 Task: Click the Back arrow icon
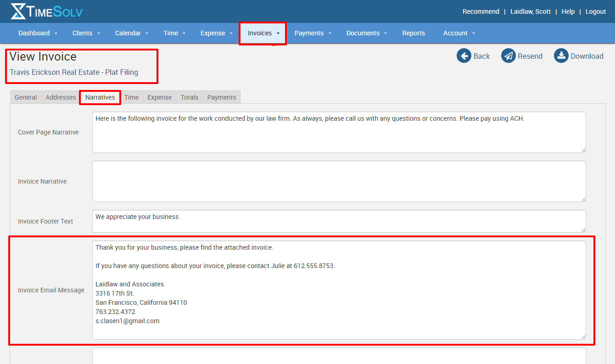tap(464, 56)
